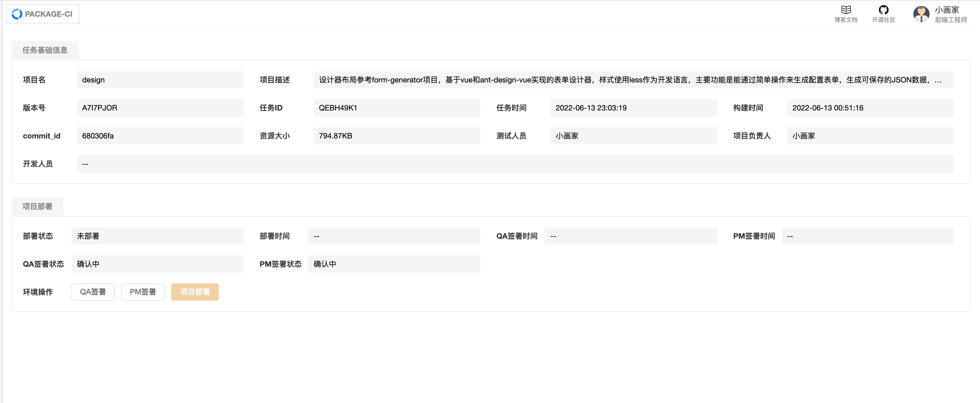Click the 项目名 field showing design

coord(160,80)
